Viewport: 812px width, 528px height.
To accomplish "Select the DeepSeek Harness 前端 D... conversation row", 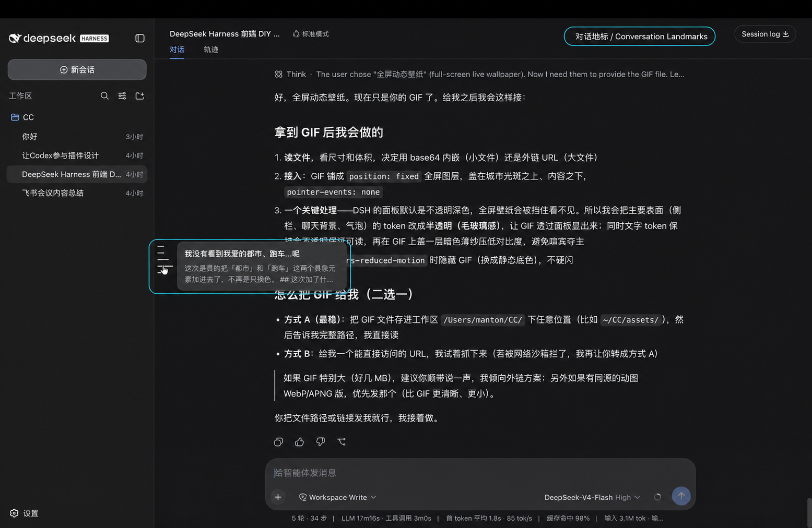I will pyautogui.click(x=77, y=174).
